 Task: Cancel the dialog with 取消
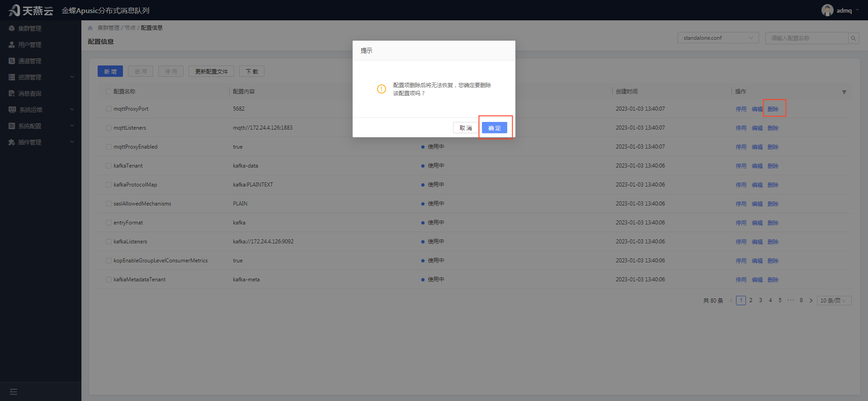point(466,128)
